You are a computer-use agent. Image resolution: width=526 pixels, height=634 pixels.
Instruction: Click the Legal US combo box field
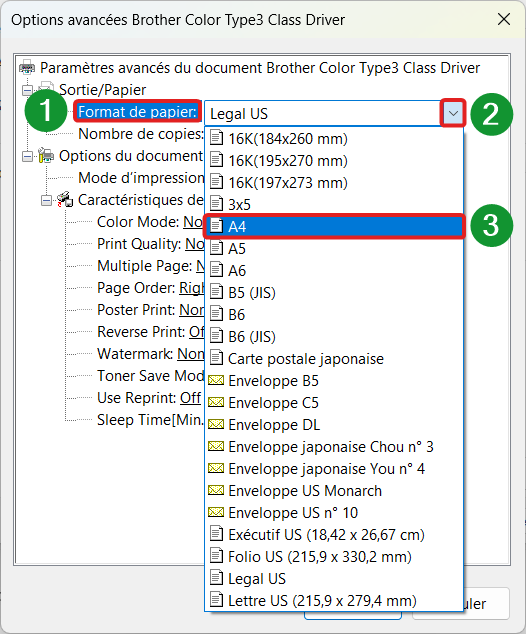pos(323,113)
